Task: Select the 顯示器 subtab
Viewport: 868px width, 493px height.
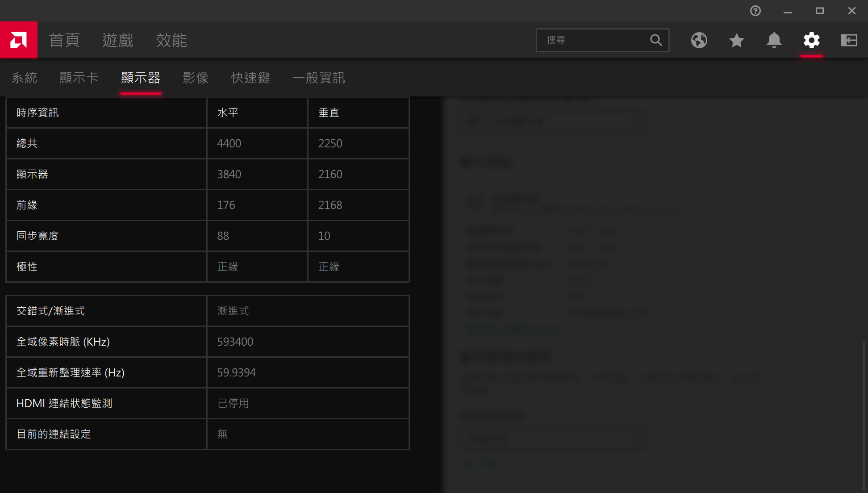Action: click(140, 78)
